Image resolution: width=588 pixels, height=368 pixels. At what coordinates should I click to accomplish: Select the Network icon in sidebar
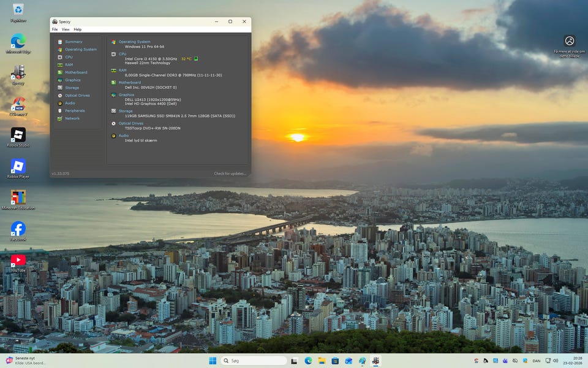click(60, 118)
